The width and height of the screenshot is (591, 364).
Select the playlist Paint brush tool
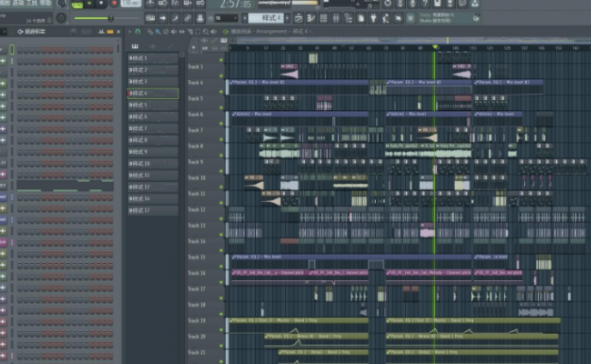pos(158,32)
